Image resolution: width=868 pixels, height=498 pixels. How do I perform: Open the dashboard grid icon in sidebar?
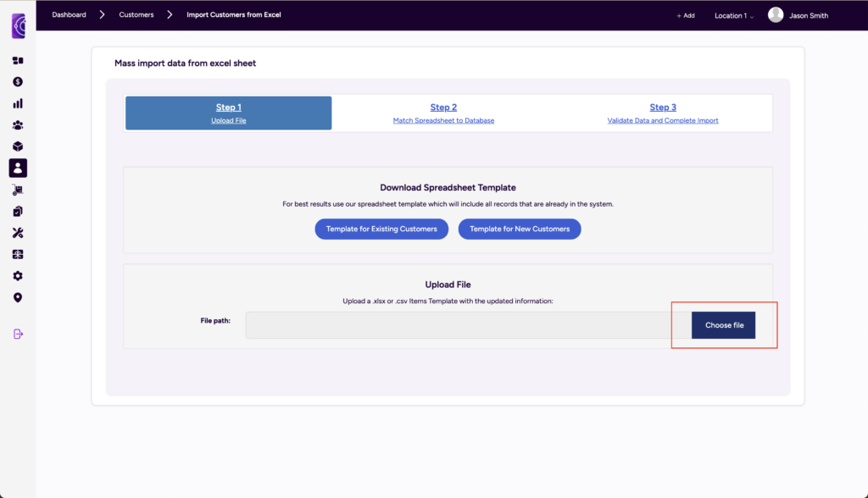pos(18,61)
